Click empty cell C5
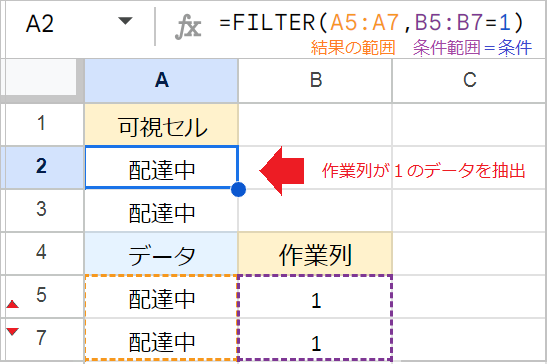Screen dimensions: 549x364 pos(470,296)
